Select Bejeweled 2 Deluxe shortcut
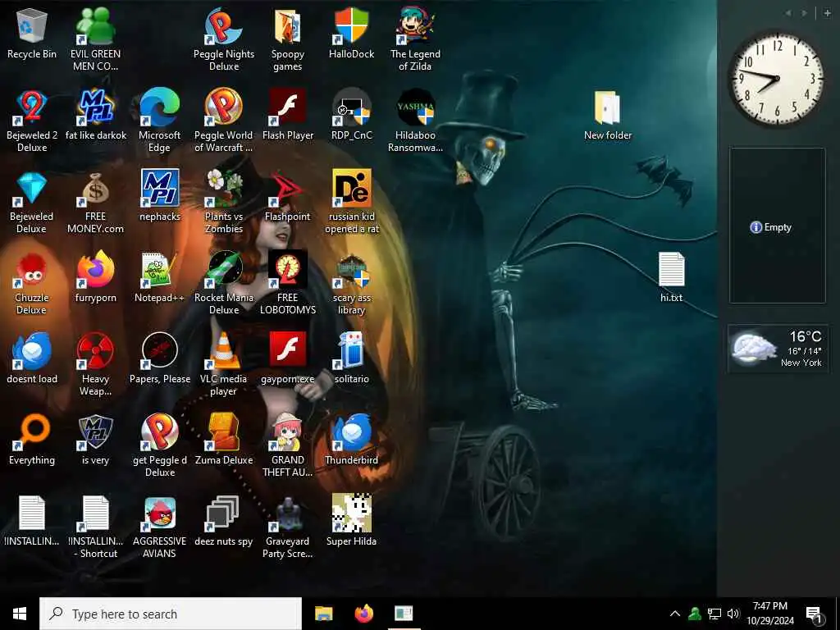Screen dimensions: 840x630 (32, 121)
